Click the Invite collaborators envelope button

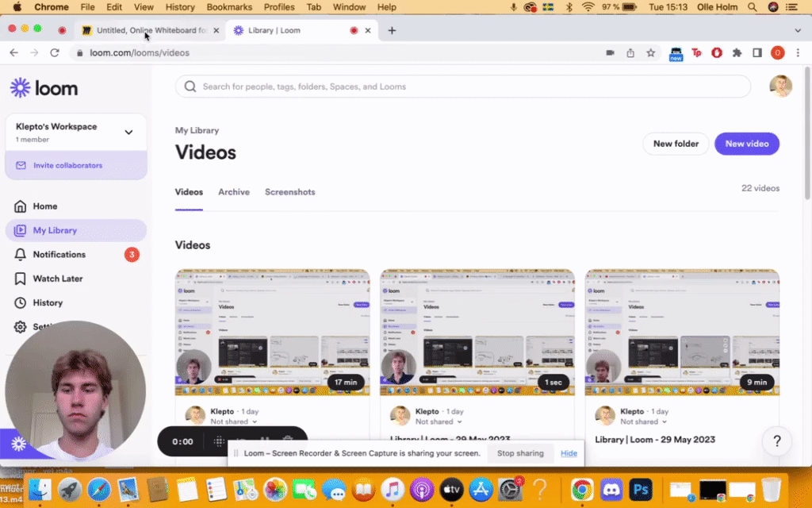coord(75,165)
